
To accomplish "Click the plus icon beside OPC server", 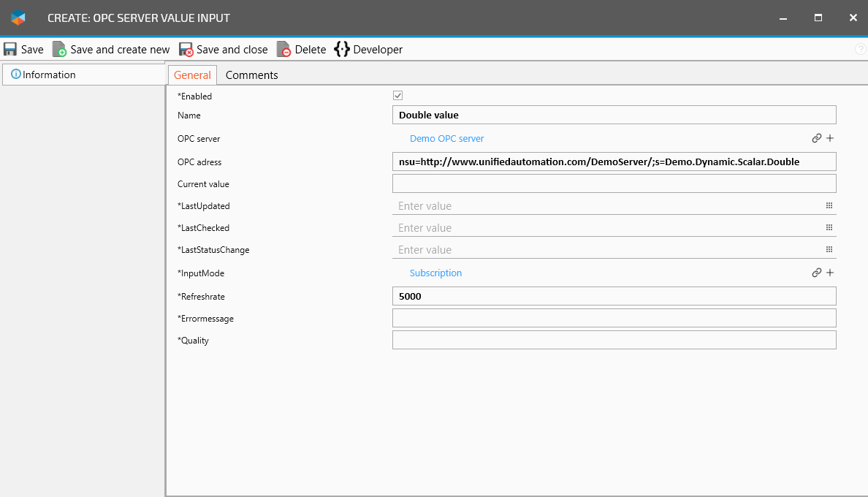I will [x=830, y=138].
